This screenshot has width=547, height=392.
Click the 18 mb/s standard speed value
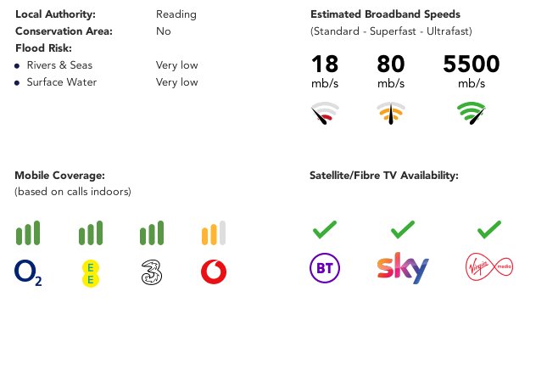[325, 71]
